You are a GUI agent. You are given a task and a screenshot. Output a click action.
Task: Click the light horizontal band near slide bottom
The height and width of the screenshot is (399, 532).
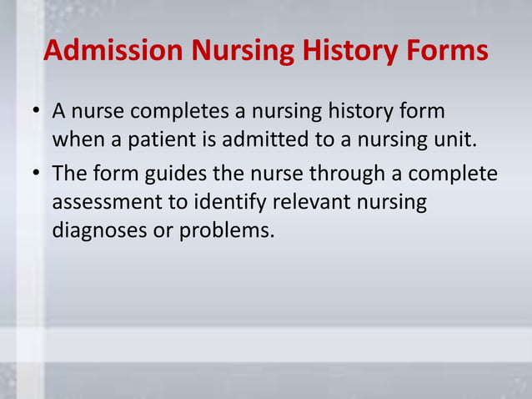click(266, 345)
